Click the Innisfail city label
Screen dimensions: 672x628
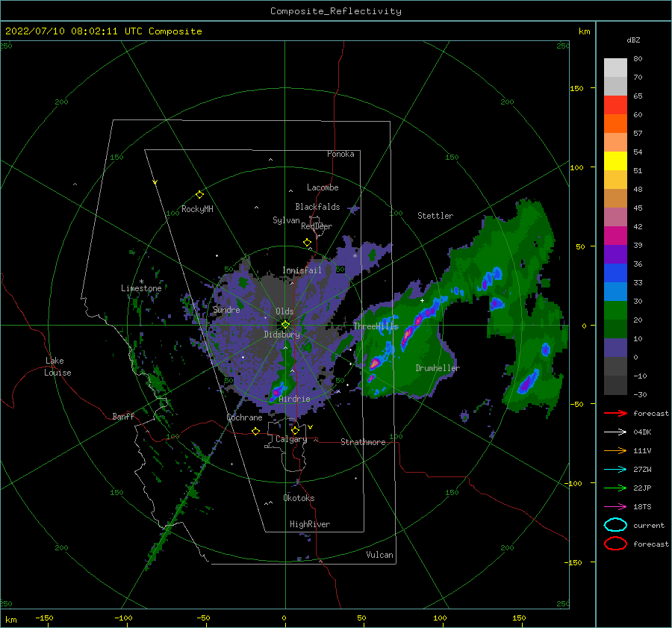click(302, 270)
